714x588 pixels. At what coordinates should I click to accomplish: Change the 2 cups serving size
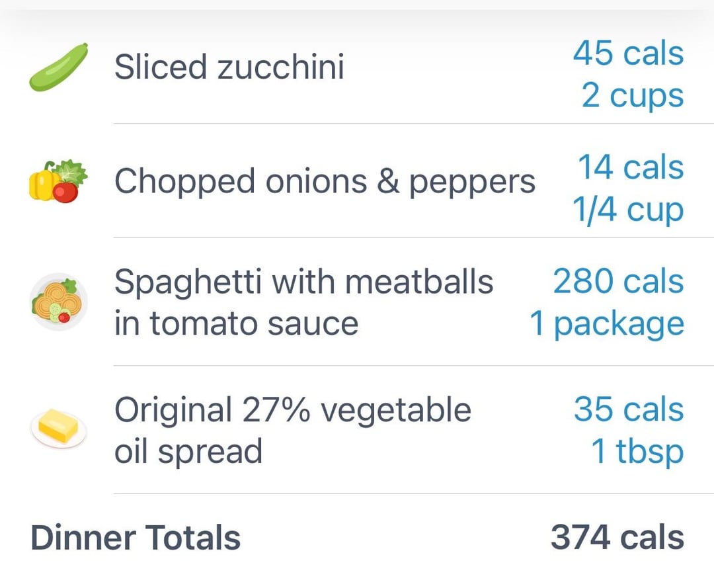(x=633, y=96)
